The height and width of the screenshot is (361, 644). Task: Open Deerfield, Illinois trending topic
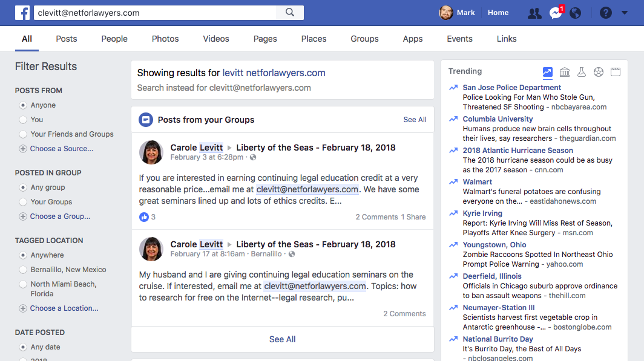click(x=492, y=276)
